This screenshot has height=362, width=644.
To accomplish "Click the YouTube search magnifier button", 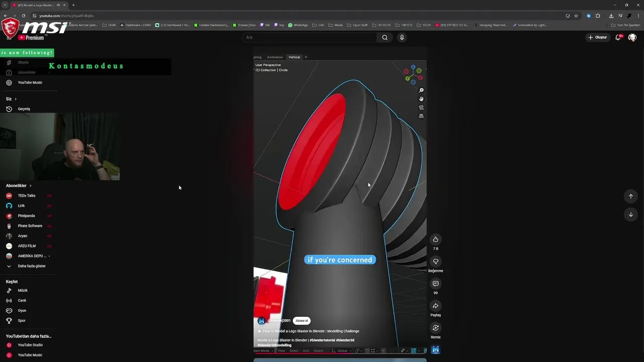I will point(385,37).
